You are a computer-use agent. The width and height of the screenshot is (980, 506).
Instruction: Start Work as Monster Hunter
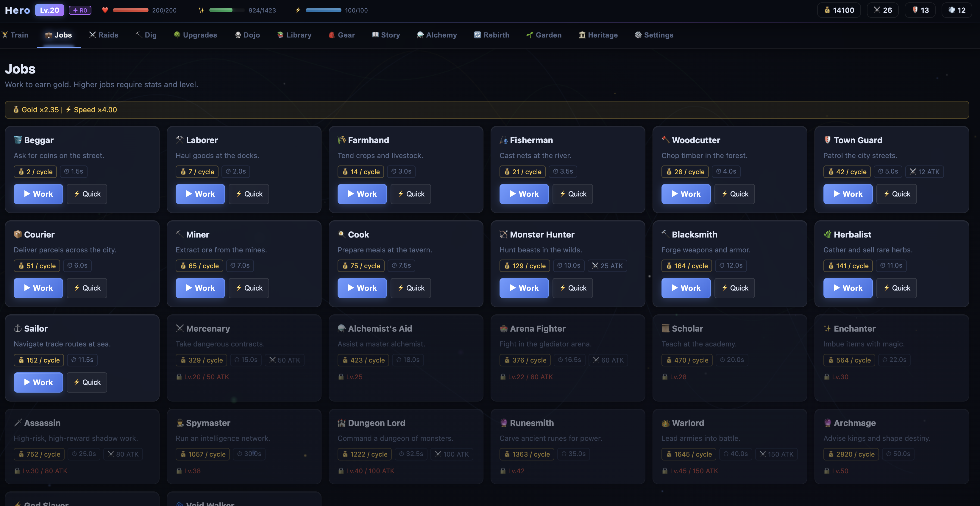point(524,288)
